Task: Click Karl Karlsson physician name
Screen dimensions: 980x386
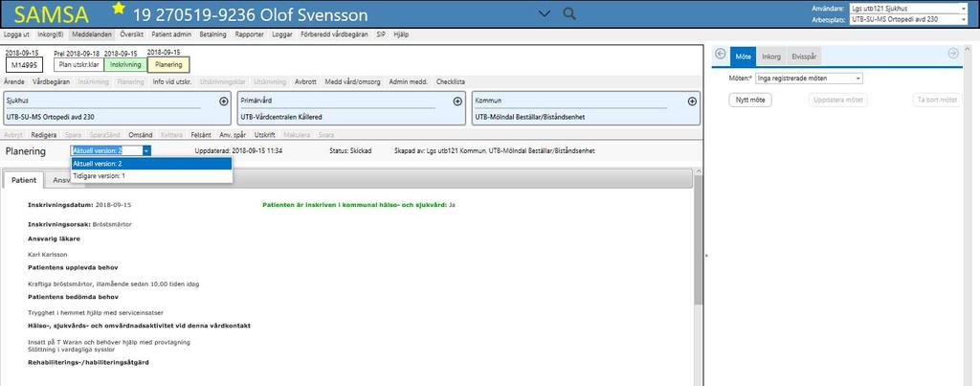Action: 48,255
